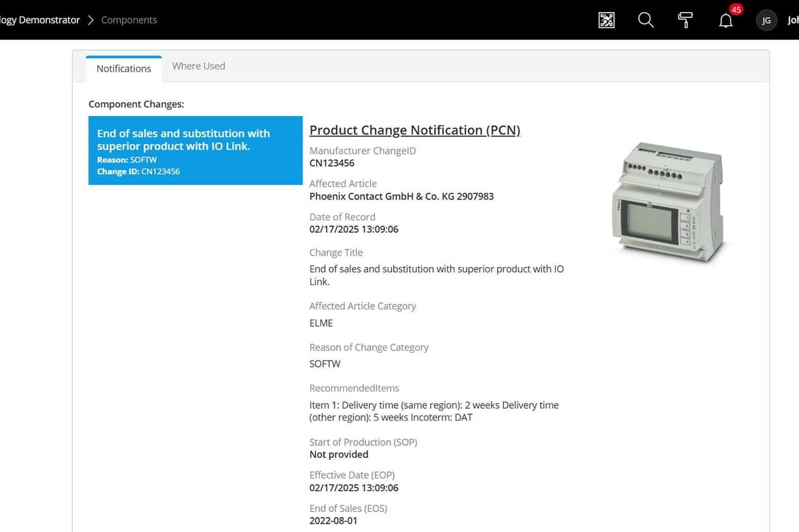
Task: Select the Notifications tab
Action: click(x=124, y=69)
